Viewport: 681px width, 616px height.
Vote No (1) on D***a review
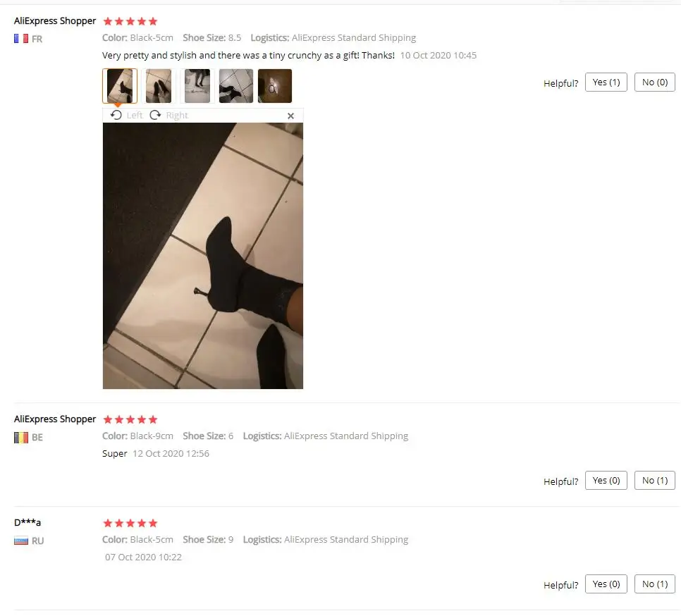(x=654, y=584)
